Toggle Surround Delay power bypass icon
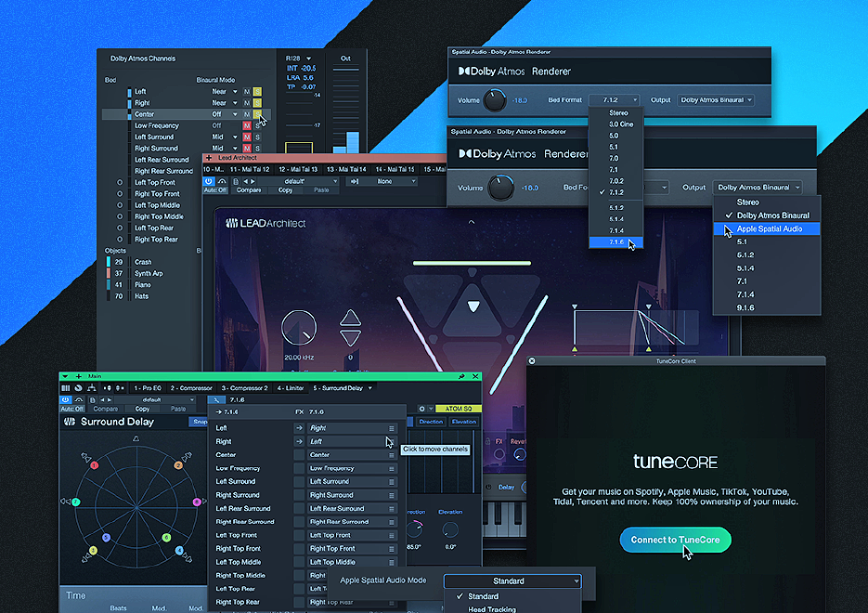868x613 pixels. pos(65,399)
